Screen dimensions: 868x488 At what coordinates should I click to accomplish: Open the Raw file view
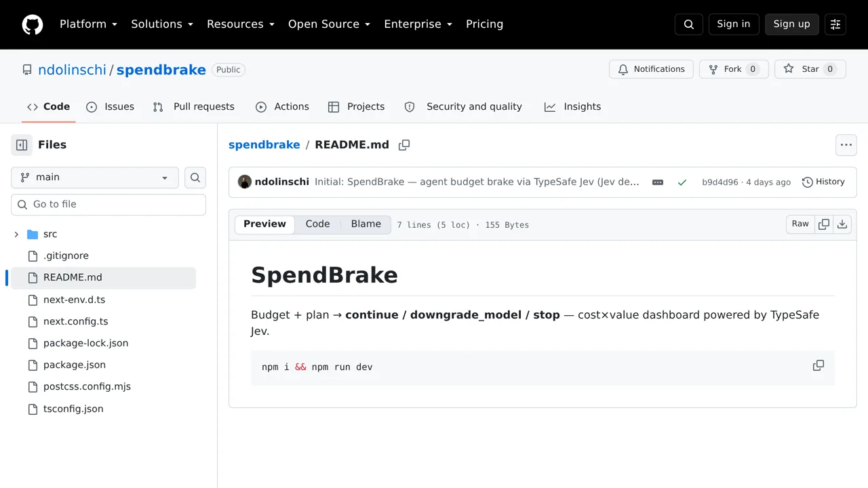(x=800, y=224)
